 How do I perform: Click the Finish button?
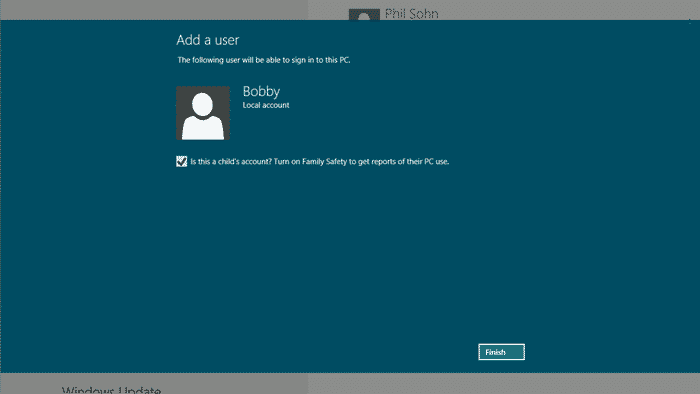501,352
